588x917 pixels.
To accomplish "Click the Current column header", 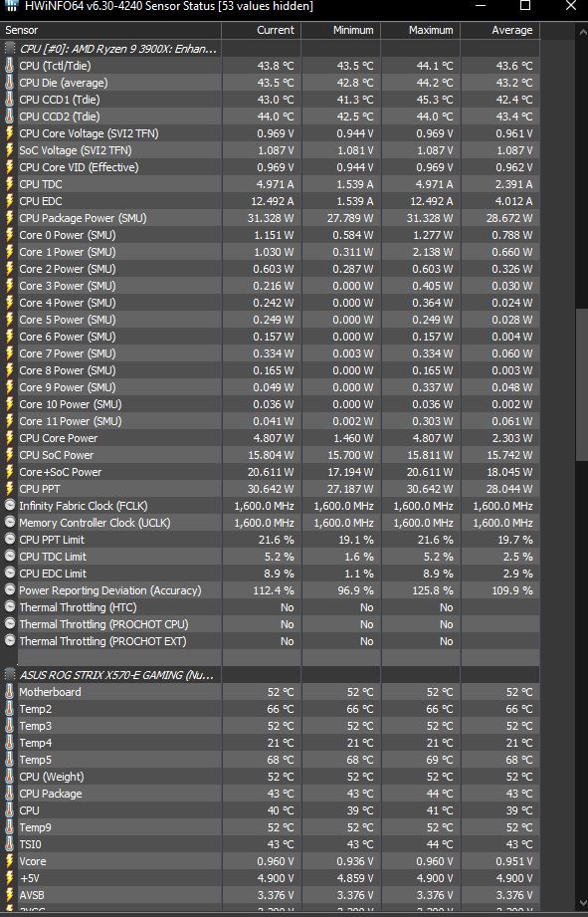I will coord(262,31).
